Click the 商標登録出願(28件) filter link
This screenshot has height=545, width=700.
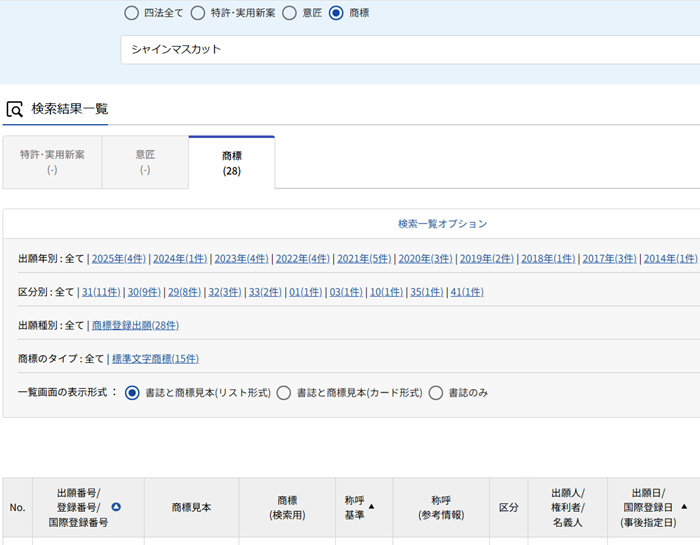(135, 325)
